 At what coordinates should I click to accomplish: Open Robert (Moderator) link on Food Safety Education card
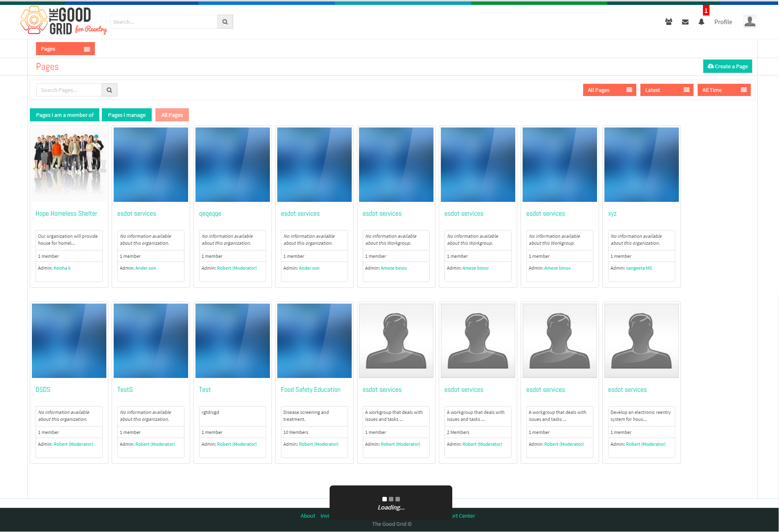319,444
